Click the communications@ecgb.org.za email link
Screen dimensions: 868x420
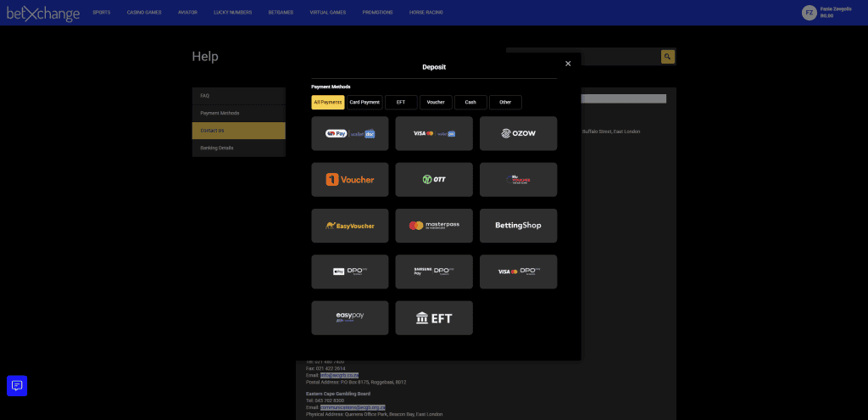353,407
